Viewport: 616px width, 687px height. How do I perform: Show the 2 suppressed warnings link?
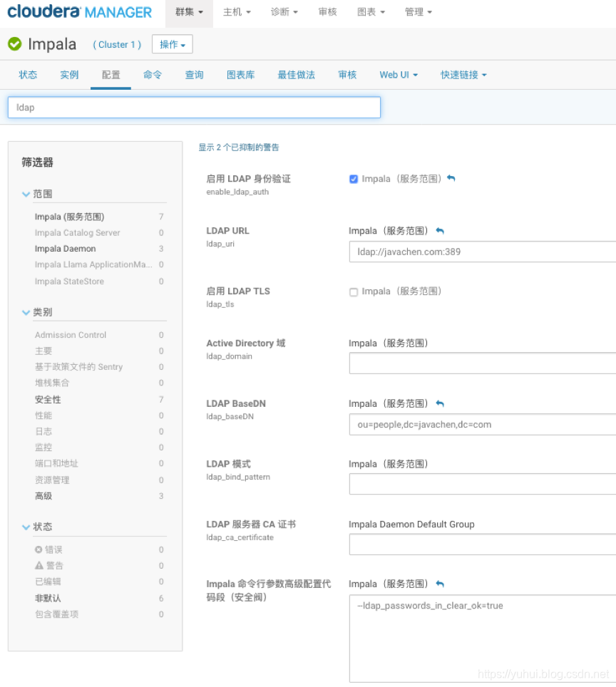(x=239, y=148)
